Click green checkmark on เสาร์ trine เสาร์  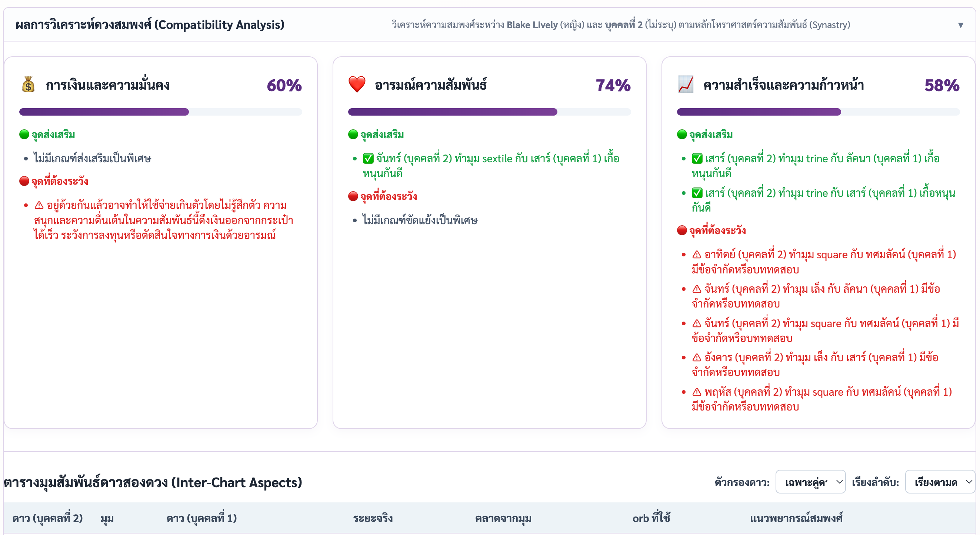697,193
